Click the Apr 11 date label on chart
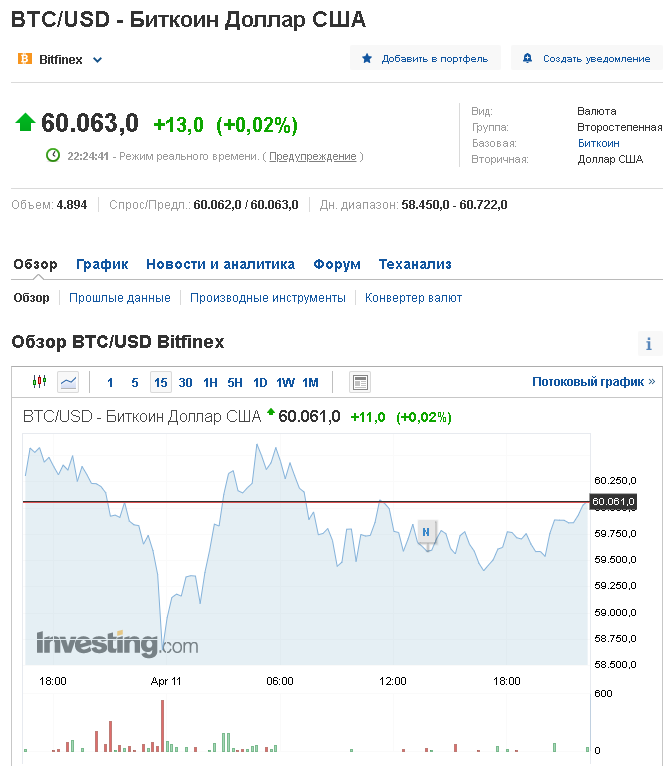The width and height of the screenshot is (668, 766). tap(166, 681)
